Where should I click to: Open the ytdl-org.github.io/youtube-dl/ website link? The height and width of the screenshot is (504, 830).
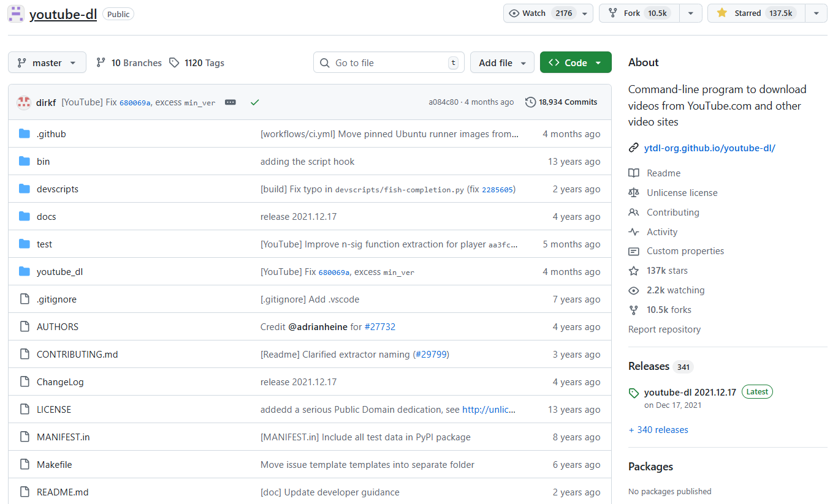pos(710,148)
